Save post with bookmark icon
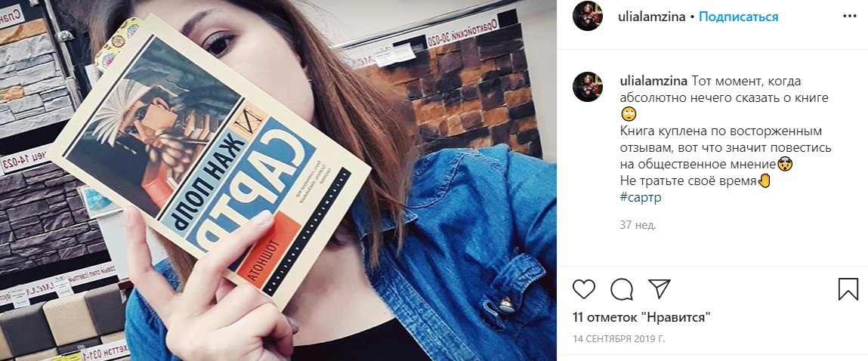Image resolution: width=868 pixels, height=361 pixels. 848,289
